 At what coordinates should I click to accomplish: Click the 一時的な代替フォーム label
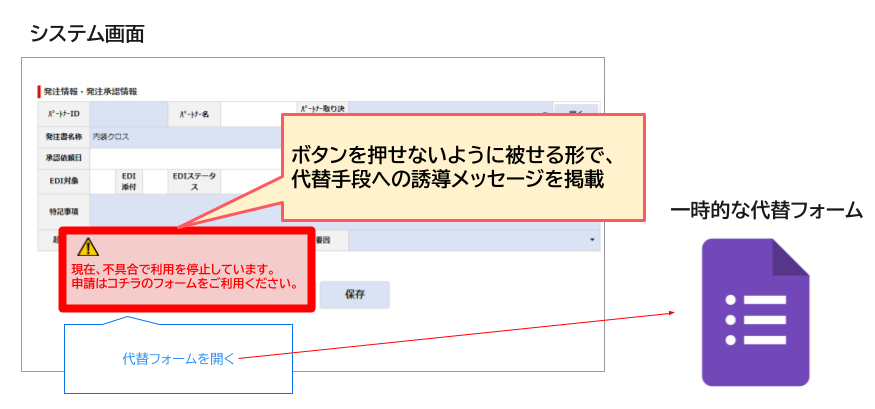tap(766, 210)
